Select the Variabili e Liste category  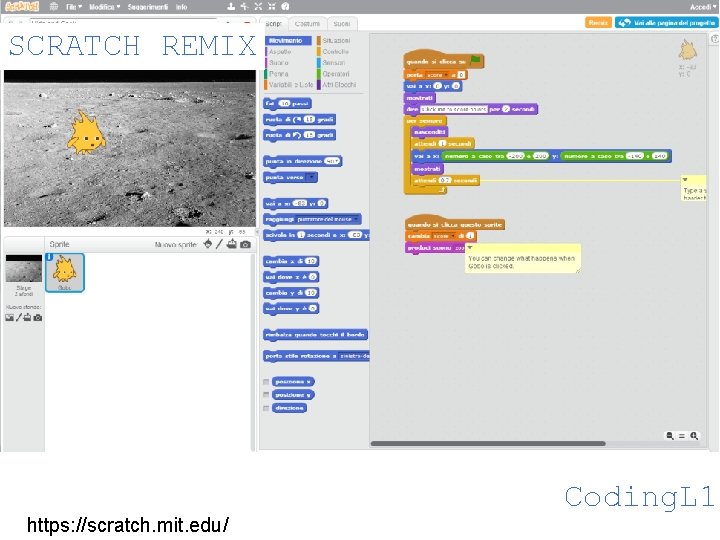click(x=290, y=84)
